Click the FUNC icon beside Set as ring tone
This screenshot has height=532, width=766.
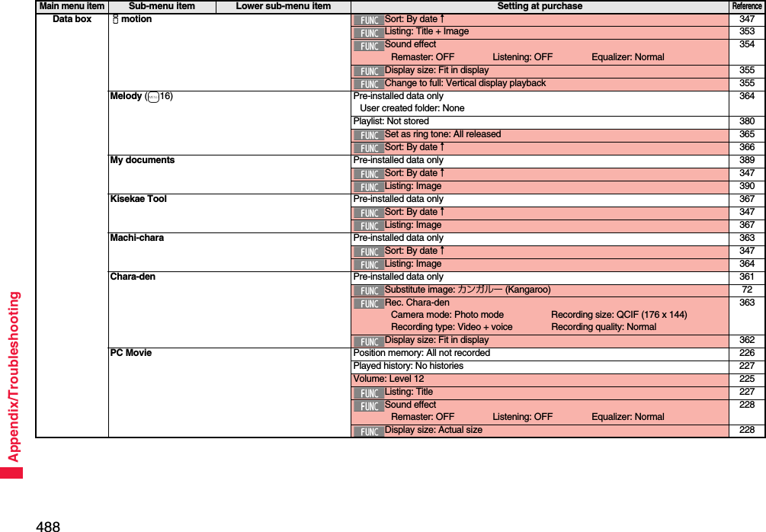(x=369, y=134)
